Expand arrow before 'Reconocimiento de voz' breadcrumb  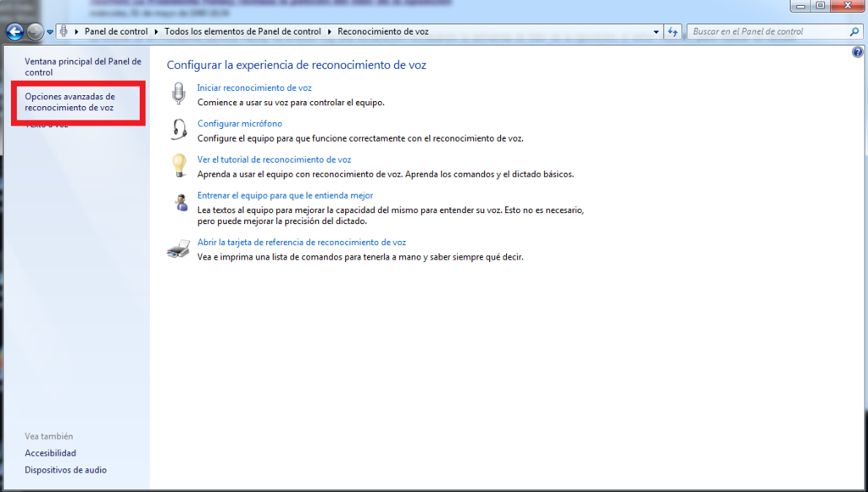330,31
